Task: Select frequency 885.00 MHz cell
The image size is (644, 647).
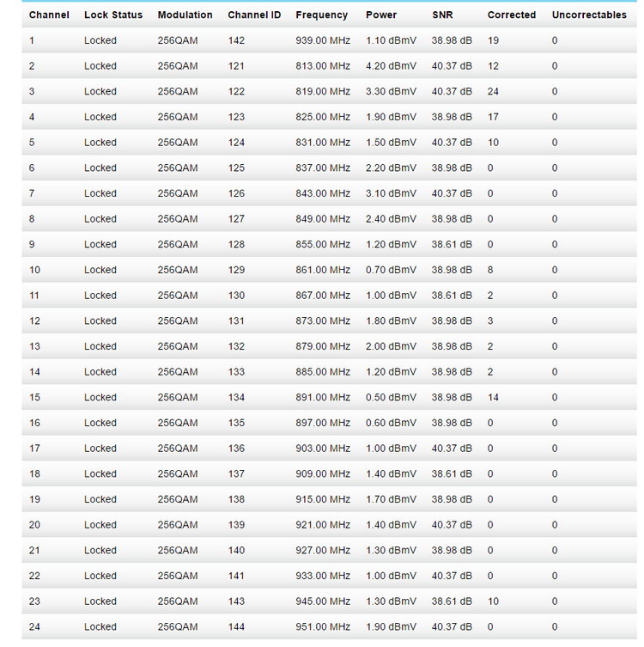Action: click(x=323, y=372)
